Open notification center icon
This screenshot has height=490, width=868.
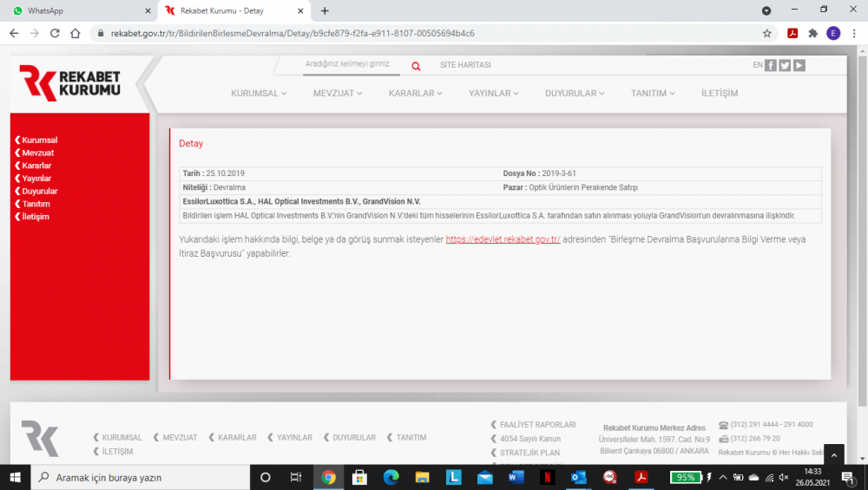coord(849,477)
